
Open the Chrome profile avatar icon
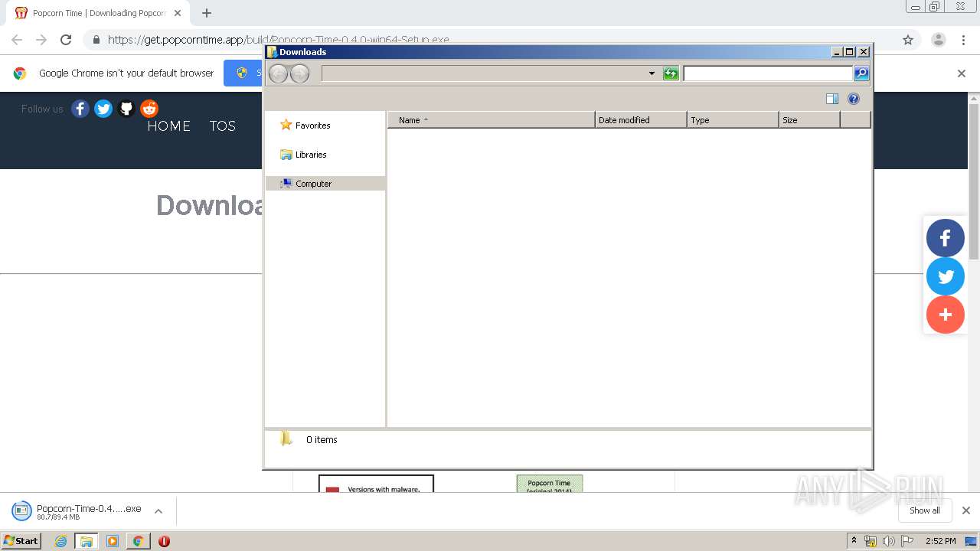pos(938,40)
